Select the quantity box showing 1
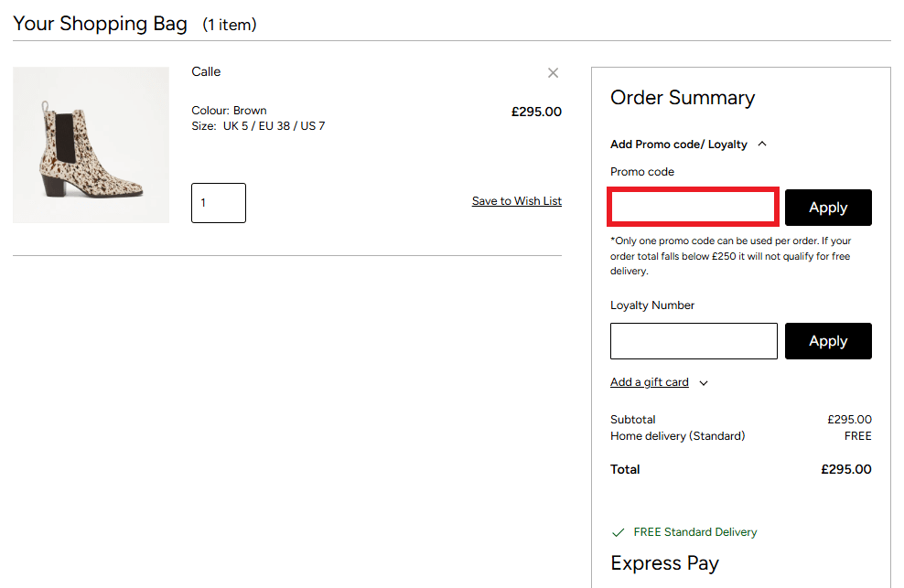Image resolution: width=904 pixels, height=588 pixels. 218,202
